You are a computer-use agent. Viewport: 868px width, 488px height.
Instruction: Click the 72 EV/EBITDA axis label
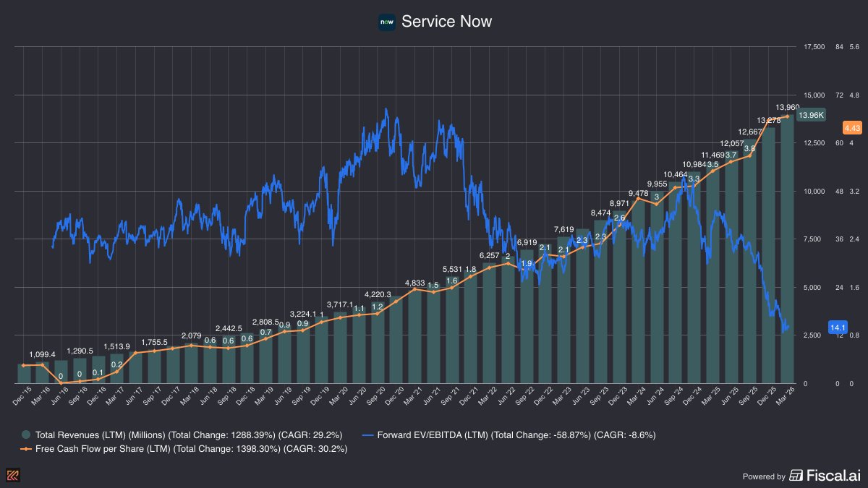(x=840, y=95)
